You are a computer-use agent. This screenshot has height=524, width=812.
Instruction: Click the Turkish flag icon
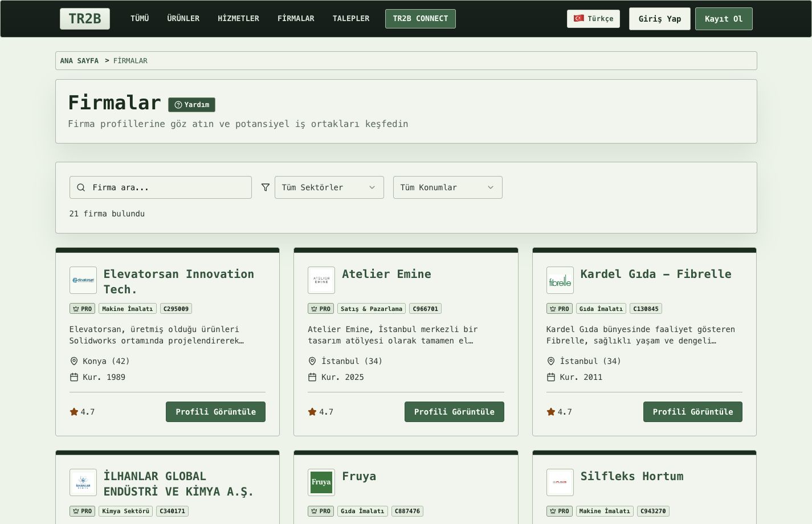click(x=579, y=18)
